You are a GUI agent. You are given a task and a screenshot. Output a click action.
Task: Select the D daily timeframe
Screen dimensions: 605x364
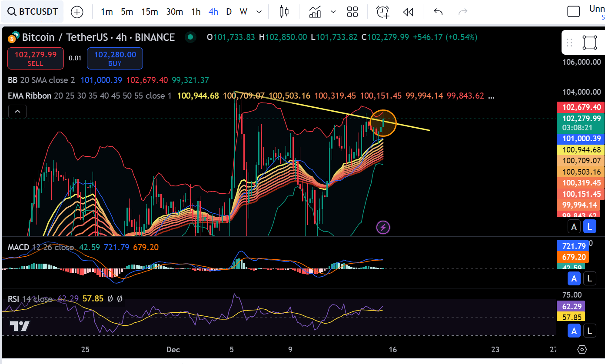pyautogui.click(x=229, y=12)
